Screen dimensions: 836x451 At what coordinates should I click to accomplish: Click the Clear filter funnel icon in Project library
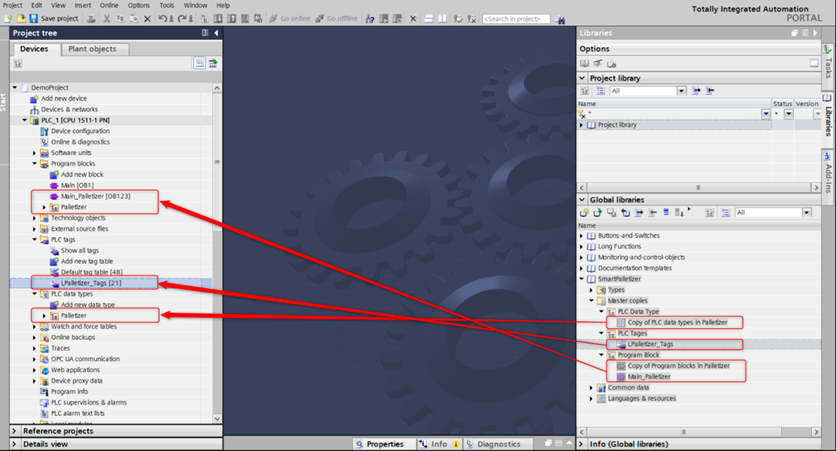coord(582,114)
